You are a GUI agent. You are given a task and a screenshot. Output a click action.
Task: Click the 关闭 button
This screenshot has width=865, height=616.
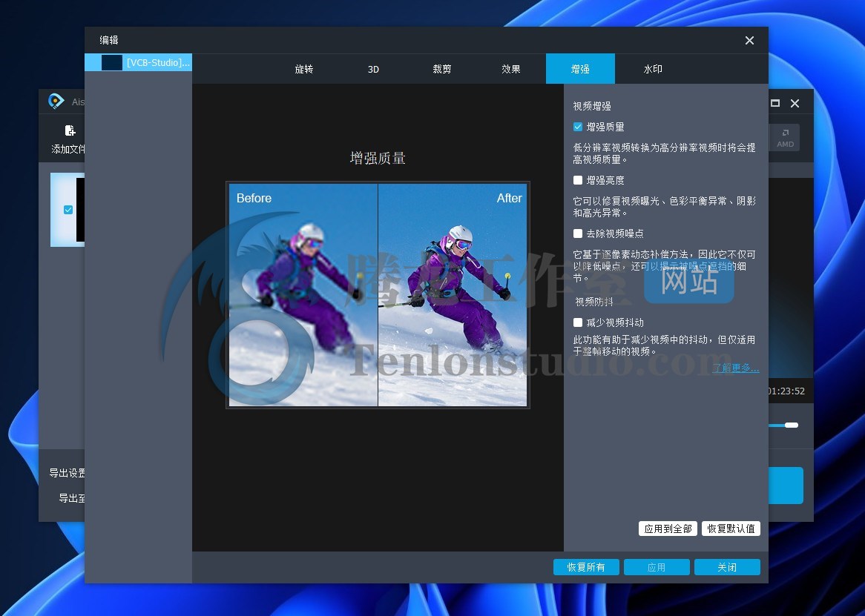pyautogui.click(x=727, y=567)
